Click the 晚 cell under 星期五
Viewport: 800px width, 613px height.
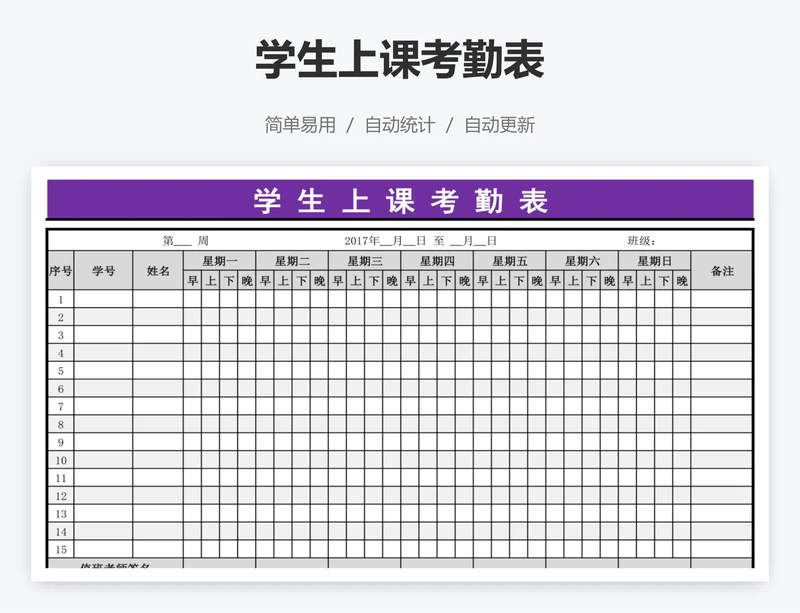(x=537, y=281)
